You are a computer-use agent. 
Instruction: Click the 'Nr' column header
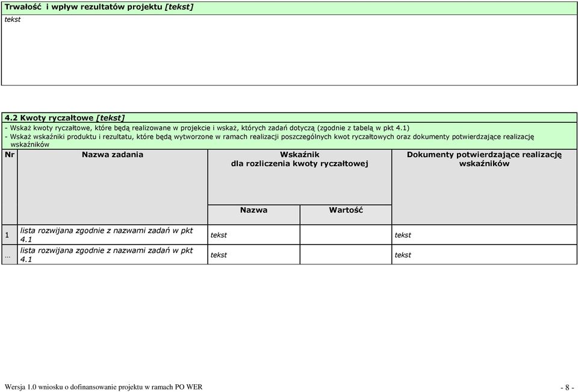tap(10, 187)
